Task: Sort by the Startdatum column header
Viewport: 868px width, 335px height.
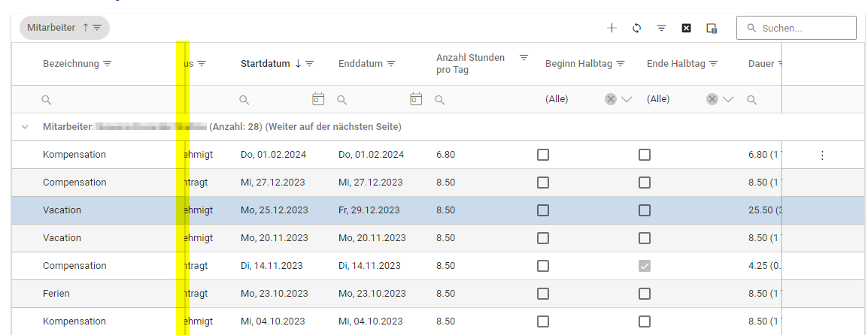Action: (x=265, y=64)
